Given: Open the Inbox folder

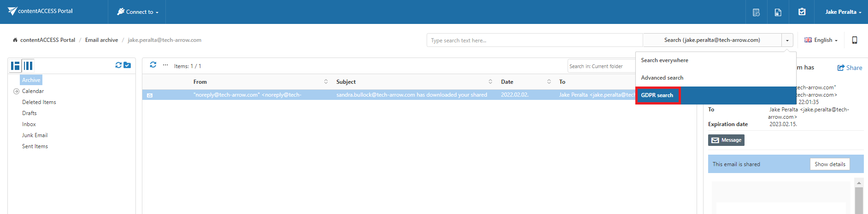Looking at the screenshot, I should (29, 124).
